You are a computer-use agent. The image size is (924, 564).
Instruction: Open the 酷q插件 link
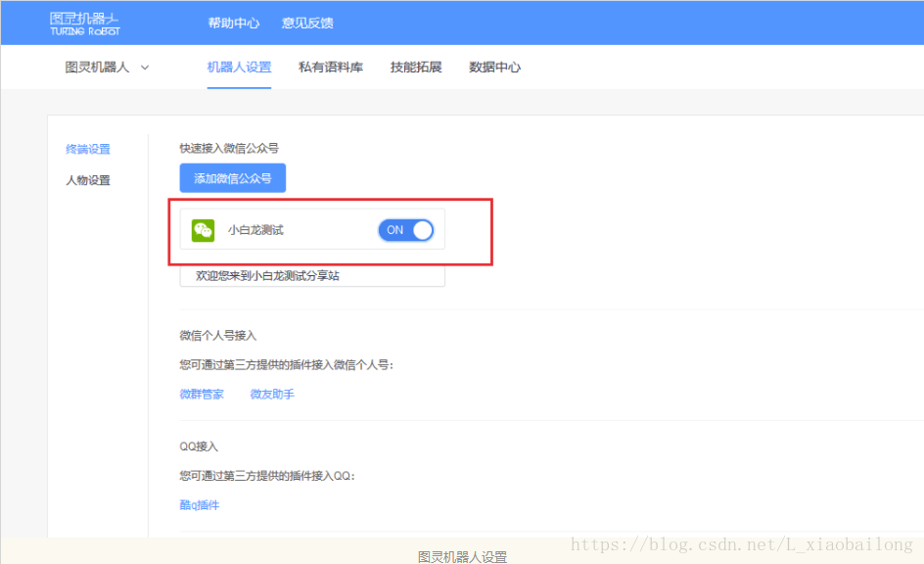199,505
